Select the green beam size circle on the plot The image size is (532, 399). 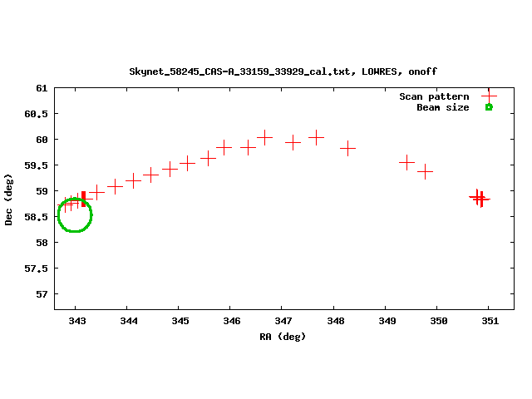[75, 214]
